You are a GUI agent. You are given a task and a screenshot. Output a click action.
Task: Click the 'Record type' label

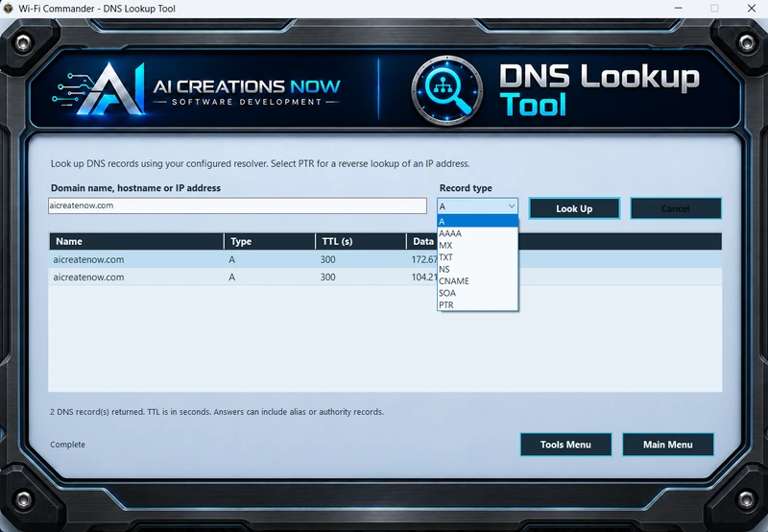coord(466,188)
